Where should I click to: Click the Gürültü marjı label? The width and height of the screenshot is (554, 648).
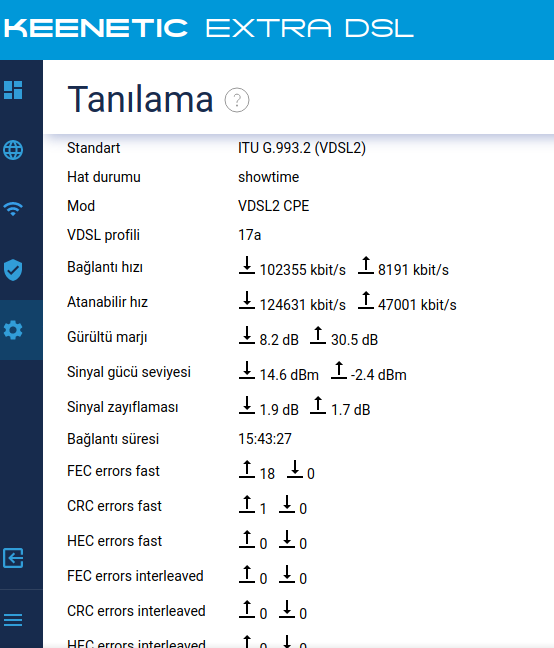pos(107,337)
